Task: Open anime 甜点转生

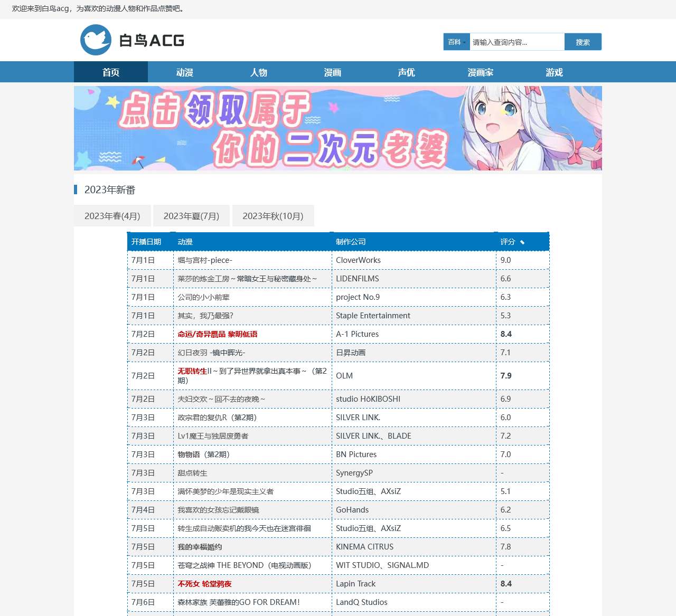Action: click(192, 473)
